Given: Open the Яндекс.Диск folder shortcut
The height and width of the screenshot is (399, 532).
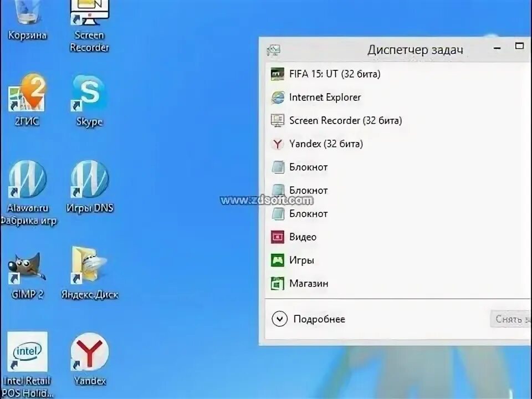Looking at the screenshot, I should pyautogui.click(x=90, y=273).
